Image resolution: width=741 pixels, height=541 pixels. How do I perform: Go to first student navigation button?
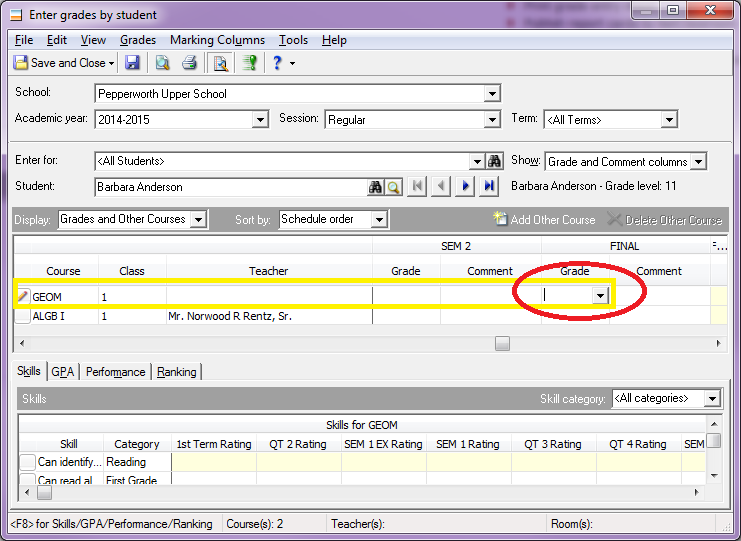coord(417,186)
